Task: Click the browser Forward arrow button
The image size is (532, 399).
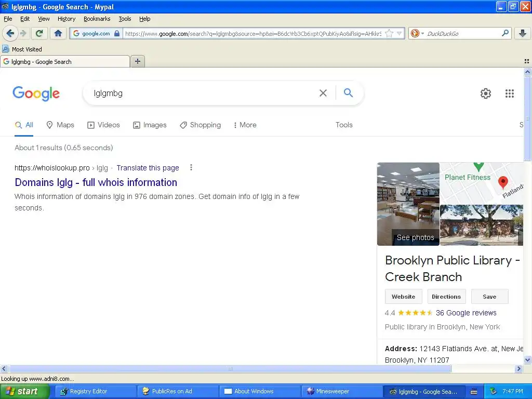Action: [x=23, y=33]
